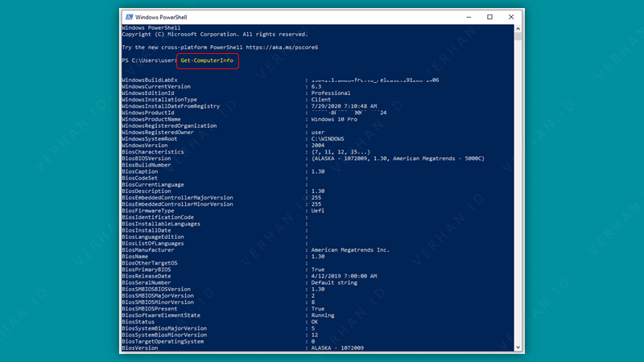Click the BiosSystemBiosMajorVersion label
This screenshot has height=362, width=644.
click(x=164, y=329)
